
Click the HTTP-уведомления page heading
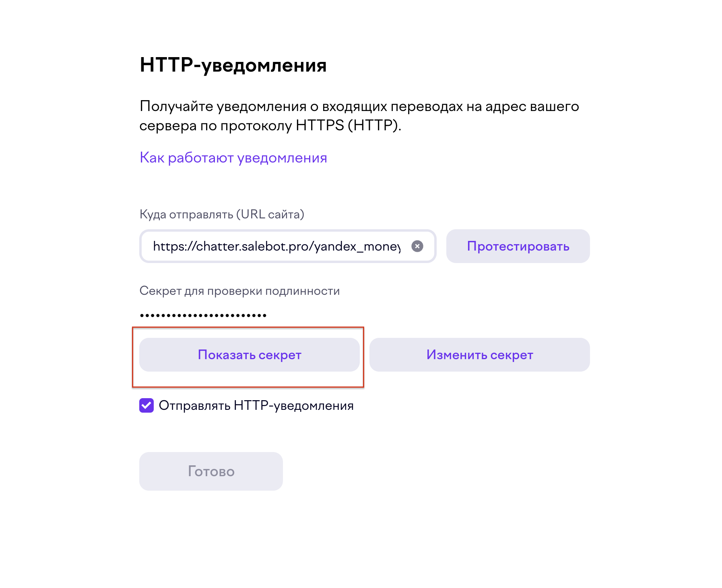(x=233, y=65)
